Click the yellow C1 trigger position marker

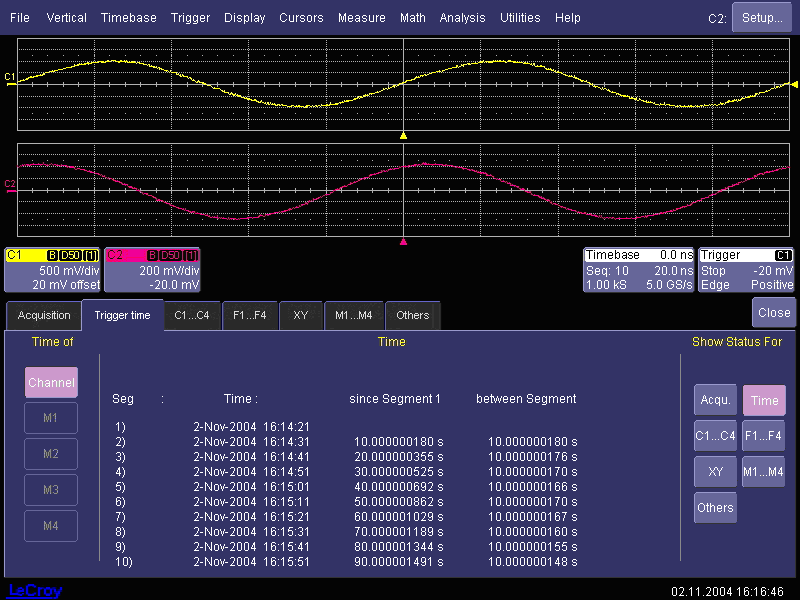(x=403, y=135)
